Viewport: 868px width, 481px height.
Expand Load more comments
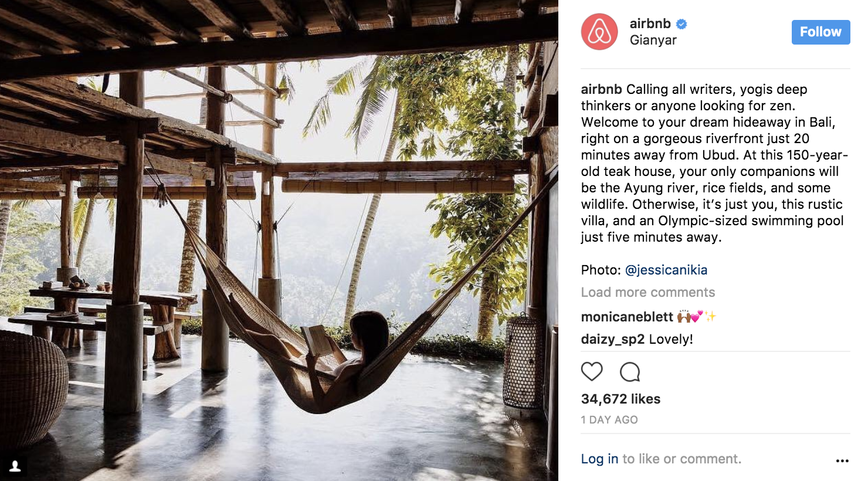647,292
